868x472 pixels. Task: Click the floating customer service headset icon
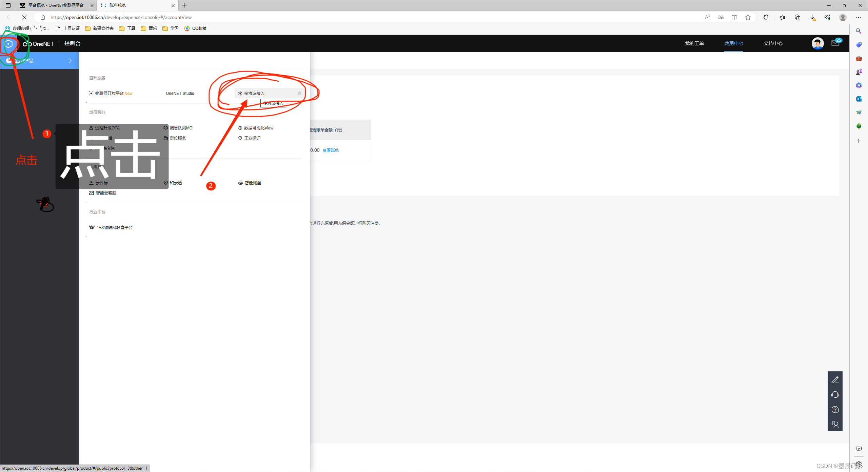click(x=835, y=395)
